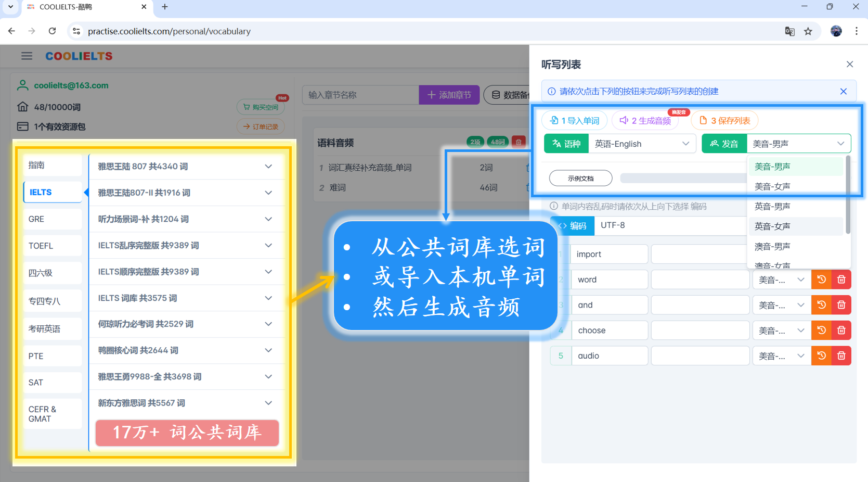Click the browser translate page icon
This screenshot has width=868, height=482.
tap(789, 31)
